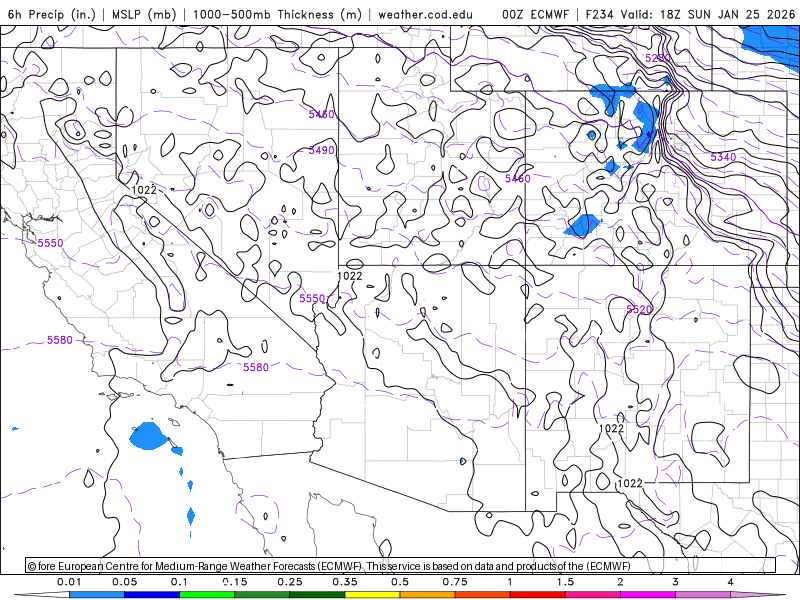Click the 0.15 legend value

[235, 582]
